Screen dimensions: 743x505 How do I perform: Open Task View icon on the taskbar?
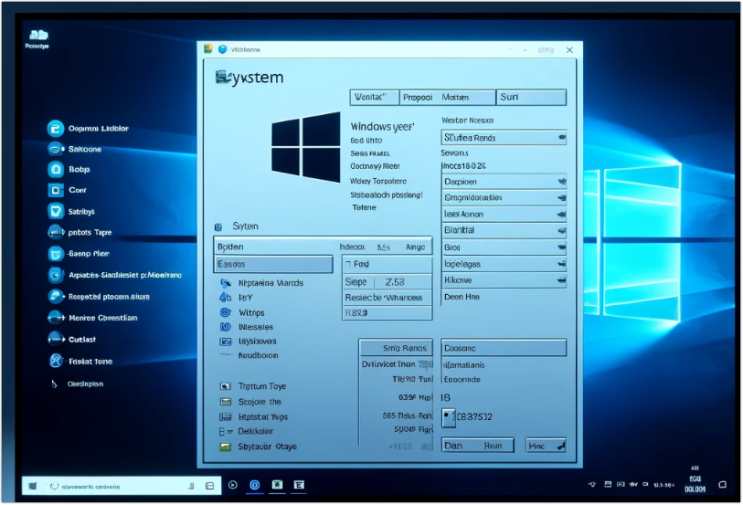209,486
